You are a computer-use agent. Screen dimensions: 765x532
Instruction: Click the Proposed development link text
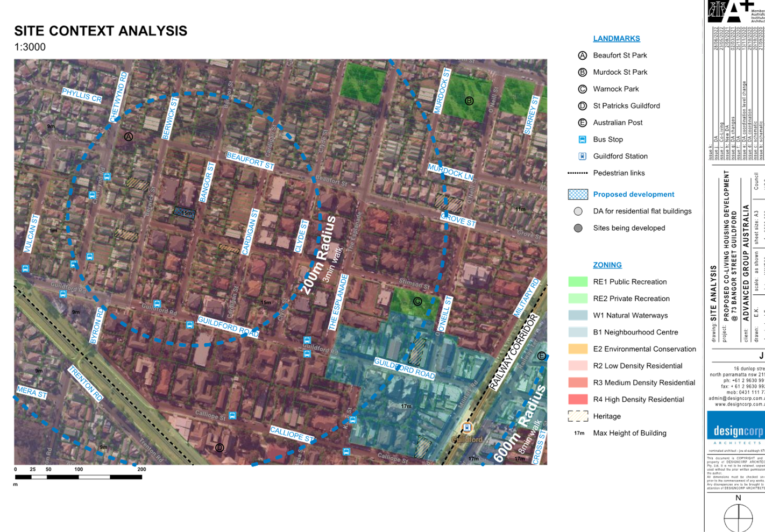click(x=633, y=194)
